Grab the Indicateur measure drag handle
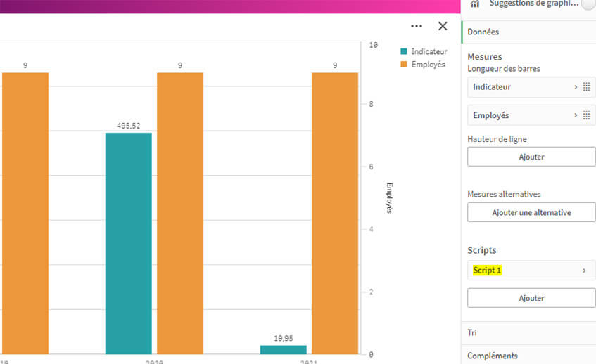Screen dimensions: 596x364 click(586, 87)
